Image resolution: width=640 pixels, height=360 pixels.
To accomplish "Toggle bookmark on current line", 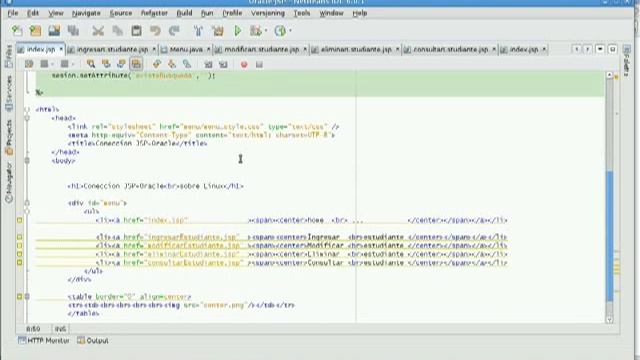I will click(x=187, y=64).
